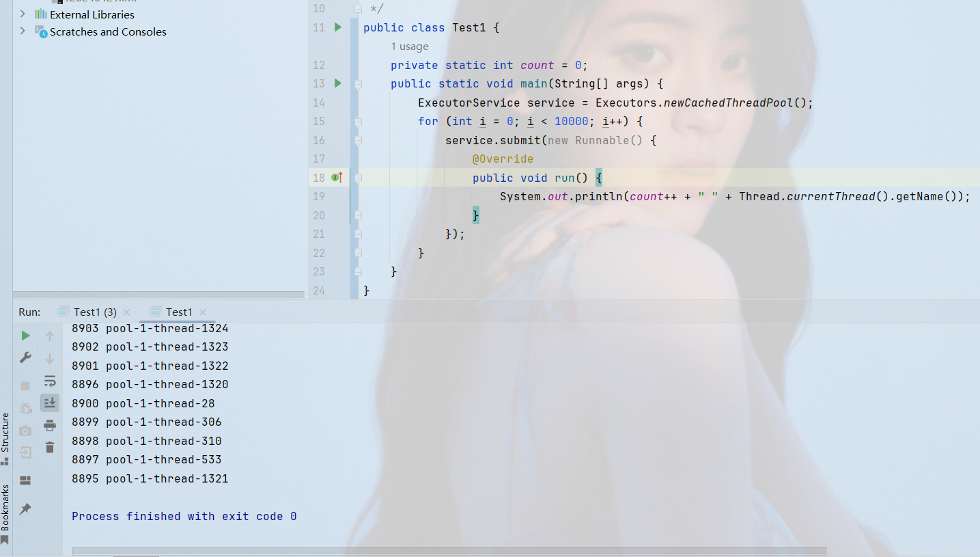Click 'newCachedThreadPool' in the code
The image size is (980, 557).
tap(729, 103)
